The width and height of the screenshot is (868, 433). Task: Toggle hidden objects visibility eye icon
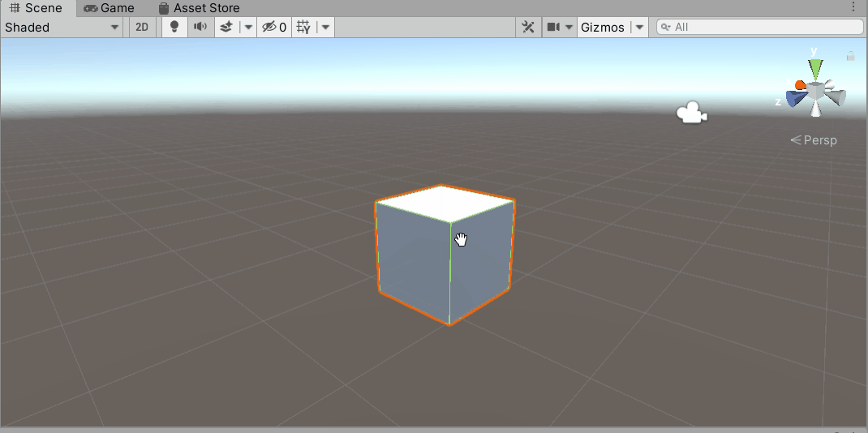[x=273, y=27]
